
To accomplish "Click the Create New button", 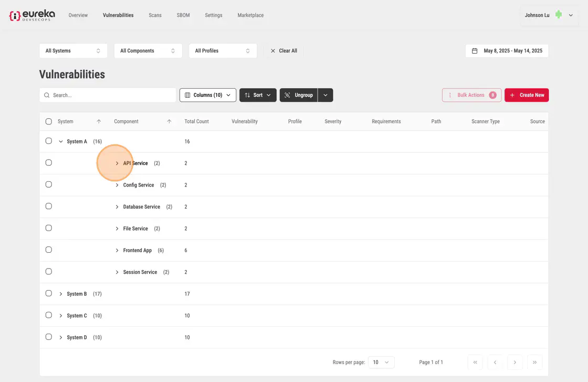I will pyautogui.click(x=527, y=95).
